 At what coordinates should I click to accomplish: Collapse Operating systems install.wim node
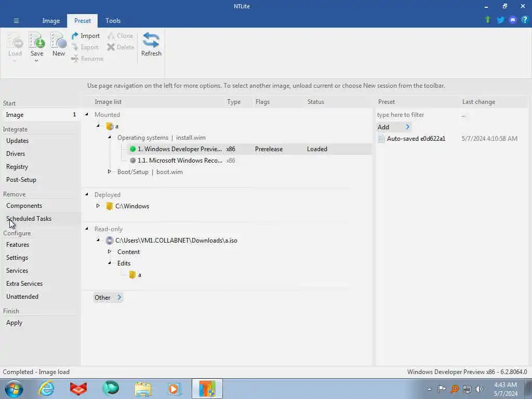coord(110,137)
